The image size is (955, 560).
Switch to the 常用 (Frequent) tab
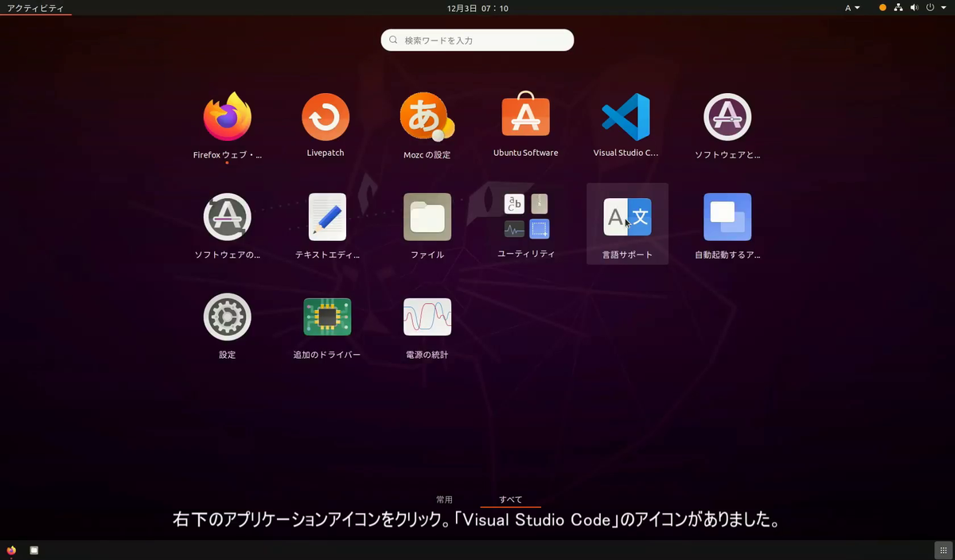click(x=445, y=499)
